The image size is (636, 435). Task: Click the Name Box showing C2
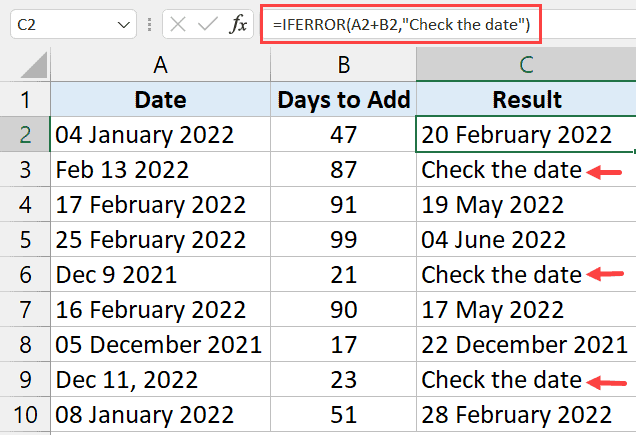[60, 25]
